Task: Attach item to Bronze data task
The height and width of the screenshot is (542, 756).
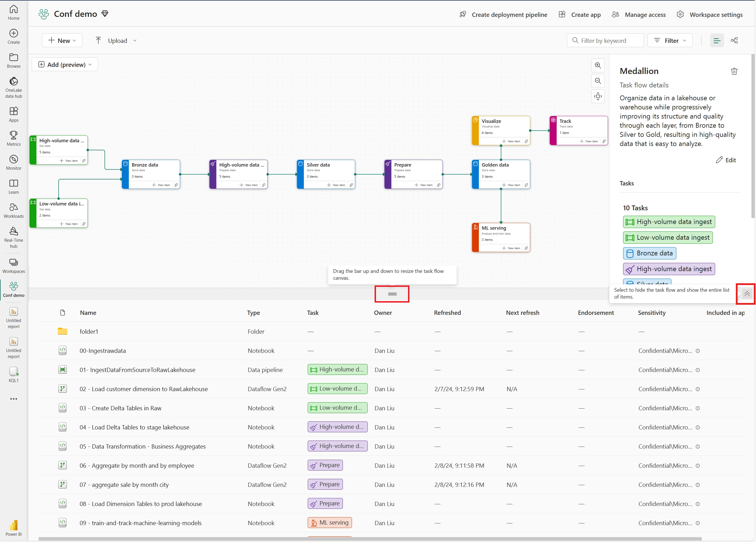Action: [176, 185]
